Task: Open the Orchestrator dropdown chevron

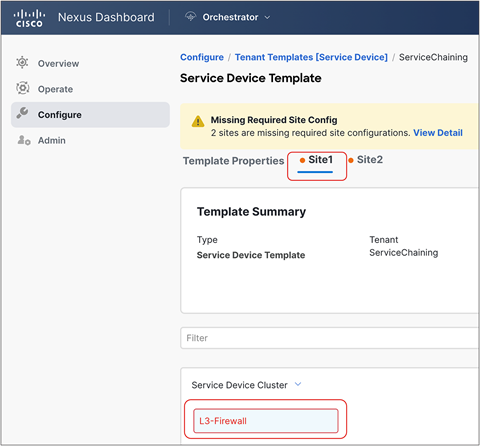Action: click(267, 17)
